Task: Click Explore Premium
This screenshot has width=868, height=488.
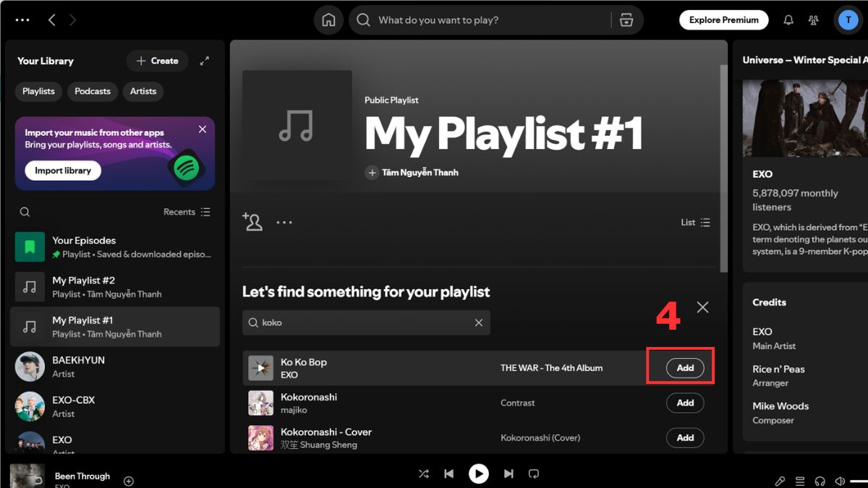Action: click(723, 20)
